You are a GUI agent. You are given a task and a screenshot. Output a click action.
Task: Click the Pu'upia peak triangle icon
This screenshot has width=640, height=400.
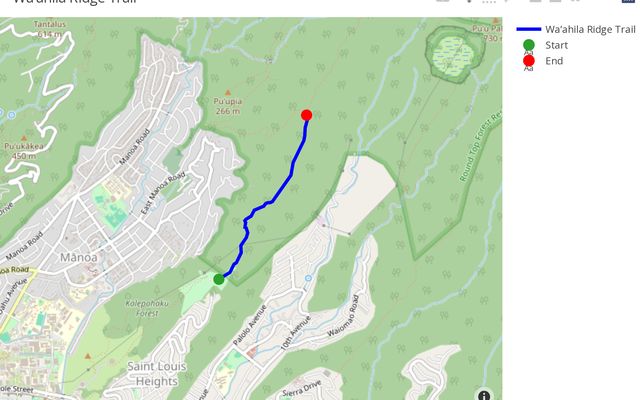coord(228,93)
